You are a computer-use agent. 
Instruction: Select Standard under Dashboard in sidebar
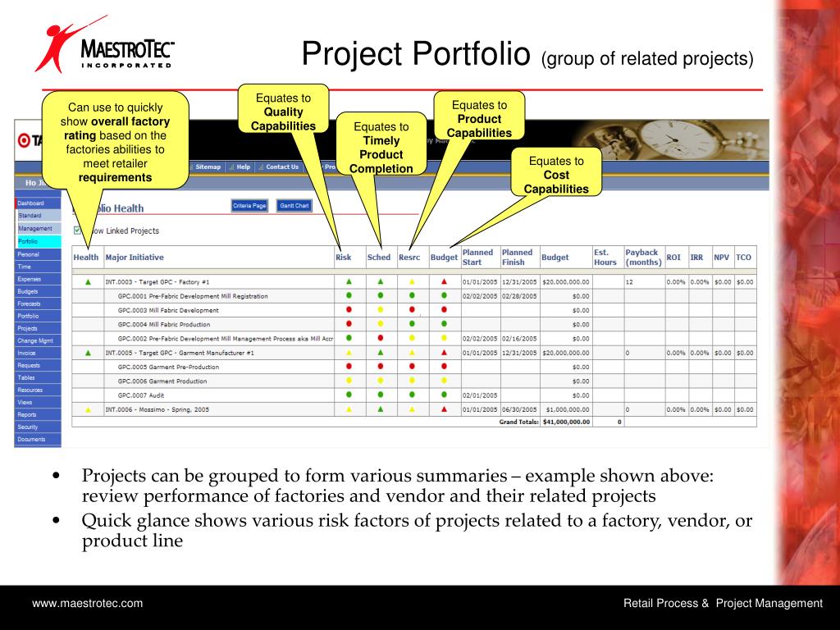click(x=39, y=216)
